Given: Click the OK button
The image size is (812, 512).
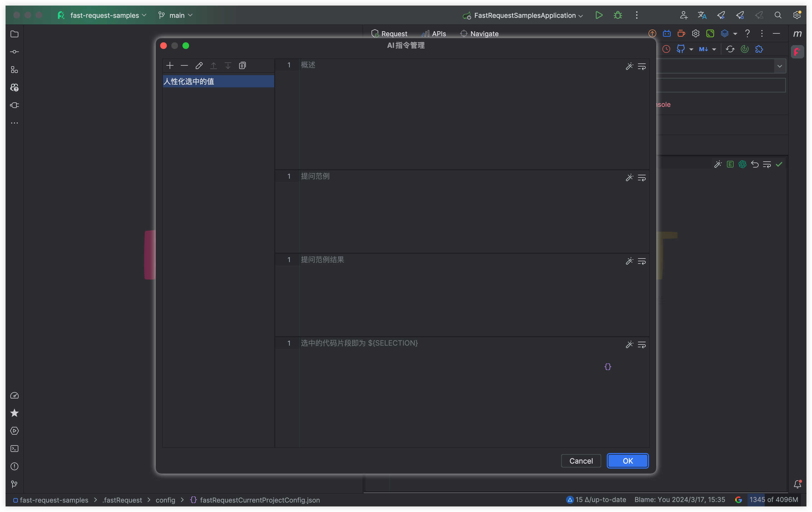Looking at the screenshot, I should (628, 461).
